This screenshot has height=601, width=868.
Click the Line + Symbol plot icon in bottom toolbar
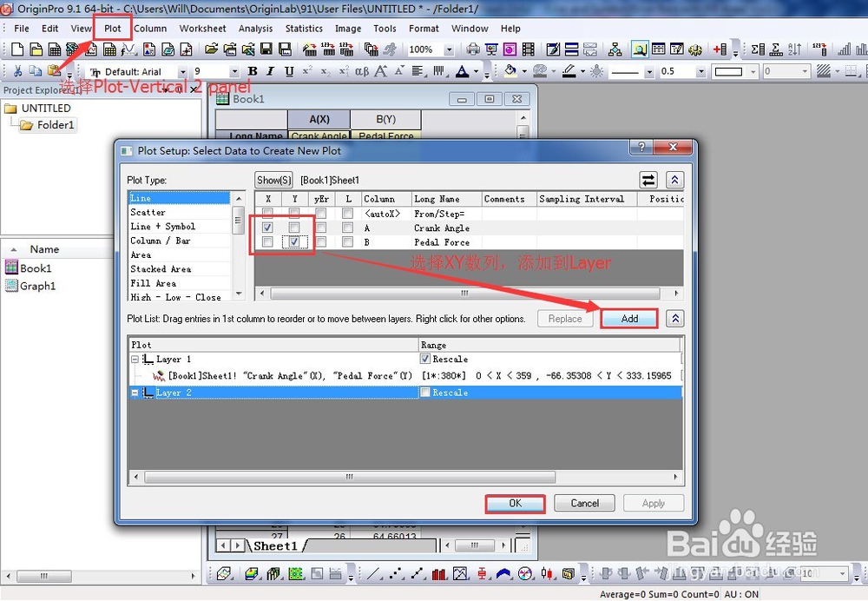coord(417,574)
